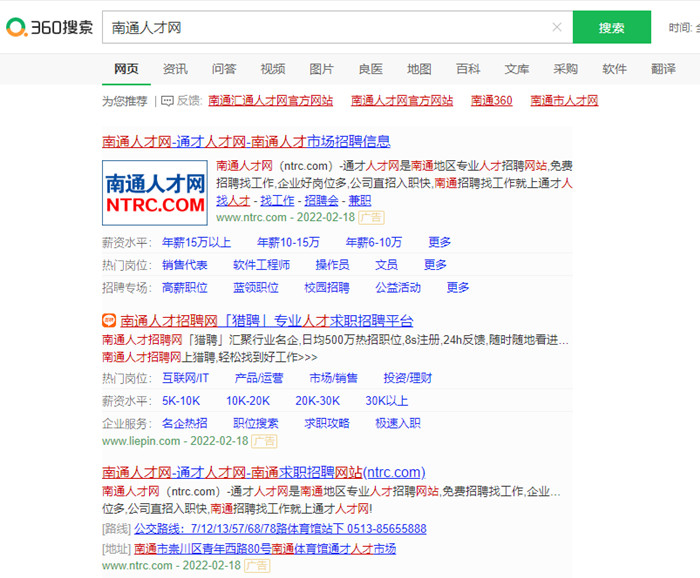Open 操作员 hot position
This screenshot has height=578, width=700.
coord(333,265)
